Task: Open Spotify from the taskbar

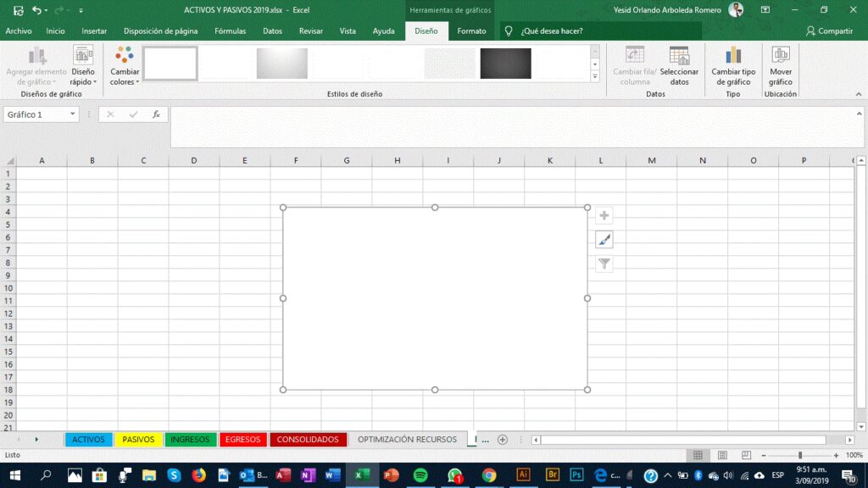Action: [420, 475]
